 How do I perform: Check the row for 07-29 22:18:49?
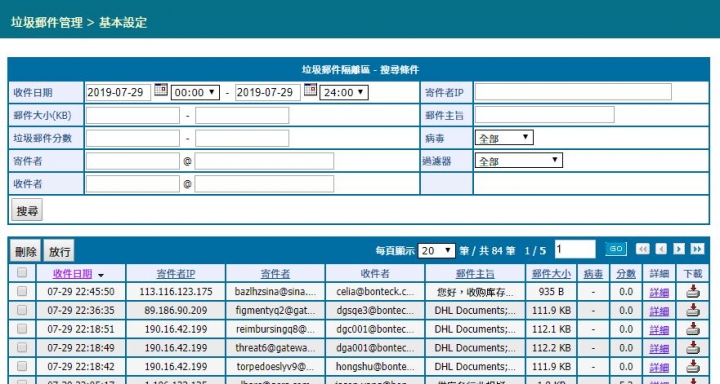click(22, 348)
